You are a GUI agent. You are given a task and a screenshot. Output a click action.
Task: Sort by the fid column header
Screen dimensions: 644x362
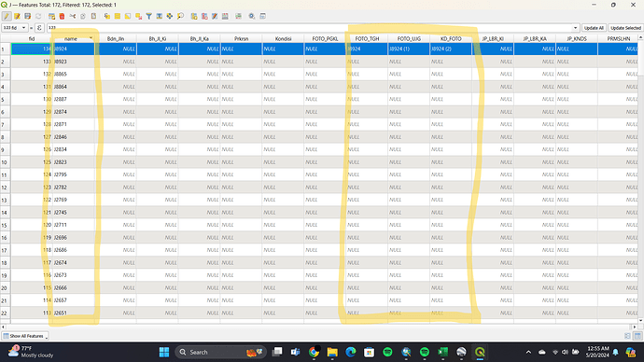32,38
